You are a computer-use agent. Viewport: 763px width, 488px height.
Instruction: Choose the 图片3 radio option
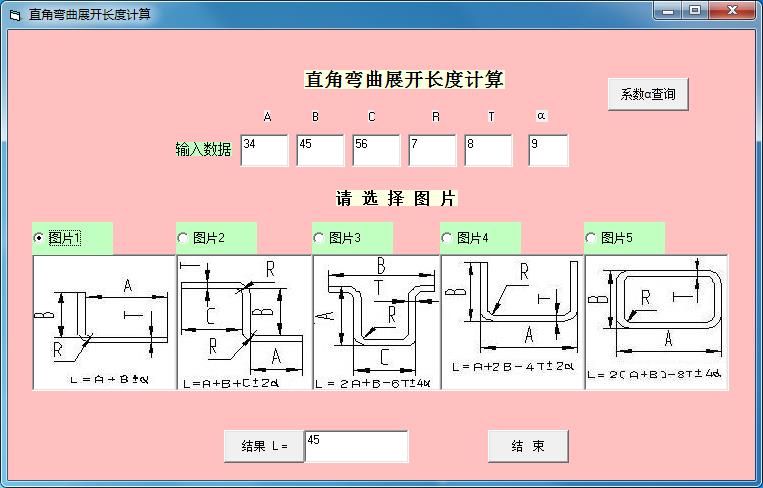coord(319,238)
